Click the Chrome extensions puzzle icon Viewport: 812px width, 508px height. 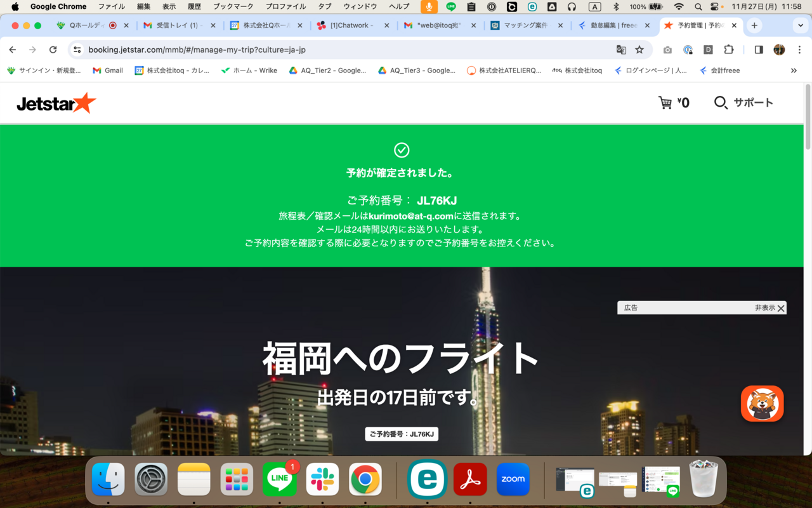[x=730, y=50]
